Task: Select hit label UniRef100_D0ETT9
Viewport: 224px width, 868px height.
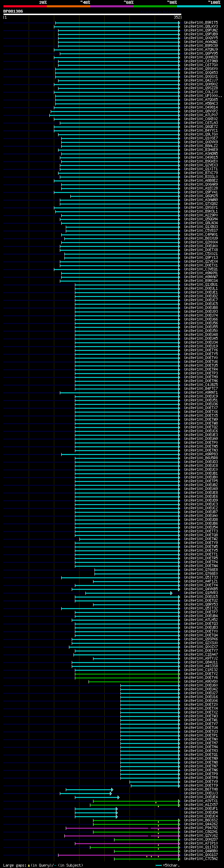Action: click(201, 785)
